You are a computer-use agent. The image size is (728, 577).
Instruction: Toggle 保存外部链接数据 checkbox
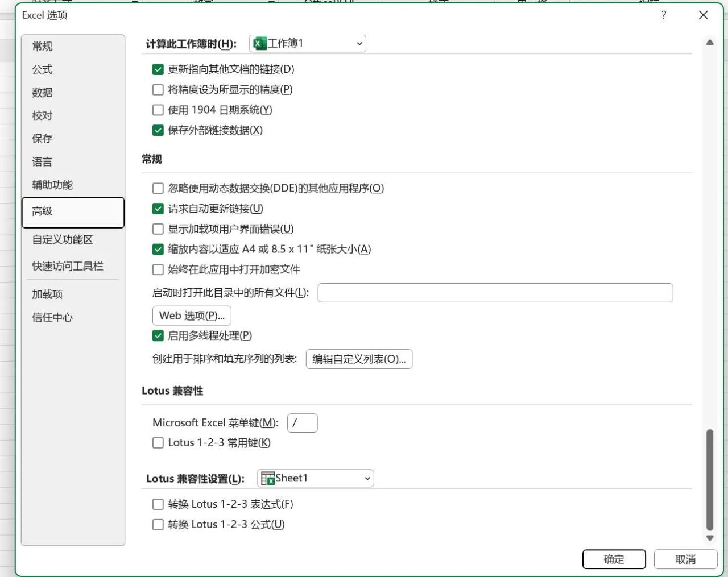[158, 131]
